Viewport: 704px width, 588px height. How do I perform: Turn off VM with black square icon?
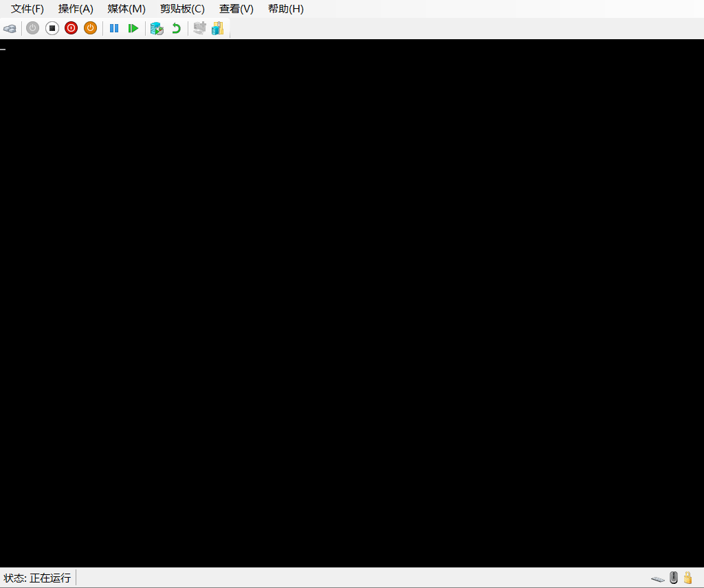pos(52,28)
